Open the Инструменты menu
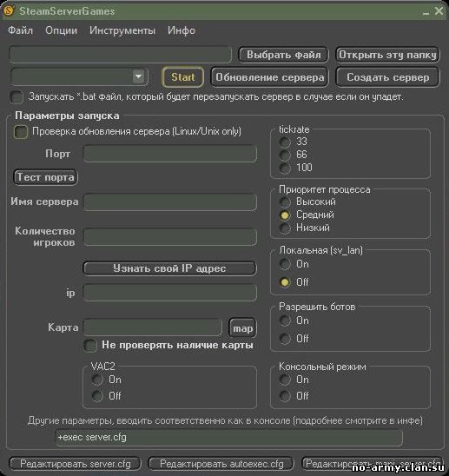449x476 pixels. coord(122,30)
